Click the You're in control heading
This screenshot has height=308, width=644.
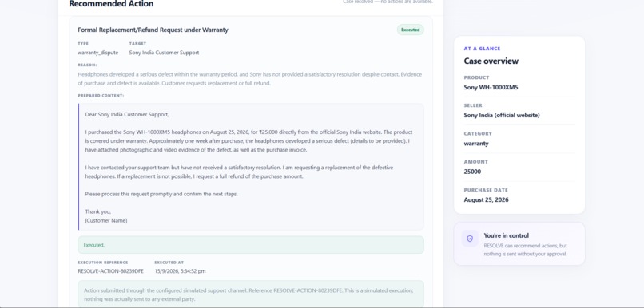pyautogui.click(x=506, y=235)
